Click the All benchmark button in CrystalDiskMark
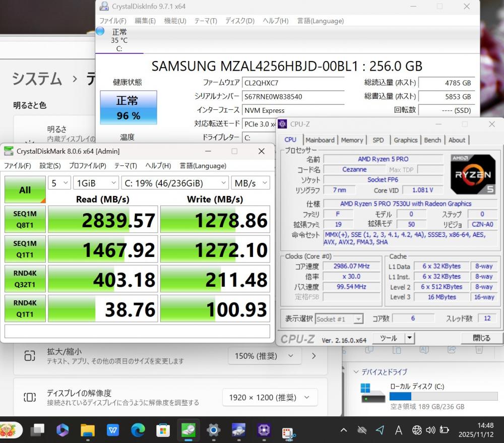 point(25,189)
